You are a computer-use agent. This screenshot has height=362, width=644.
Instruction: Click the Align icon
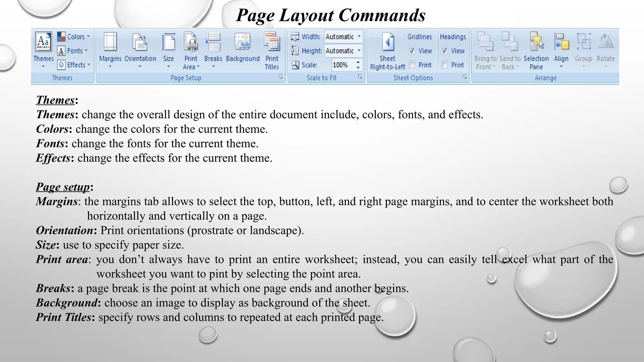tap(562, 41)
